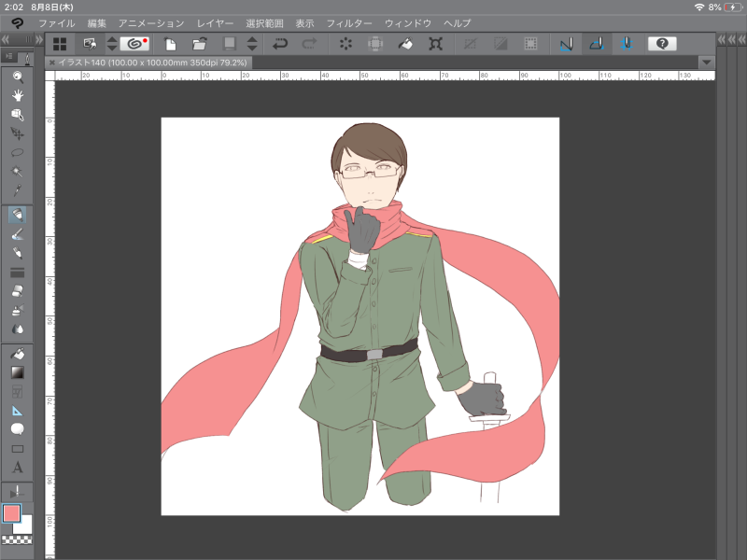Viewport: 747px width, 560px height.
Task: Toggle snap to special ruler
Action: [596, 43]
